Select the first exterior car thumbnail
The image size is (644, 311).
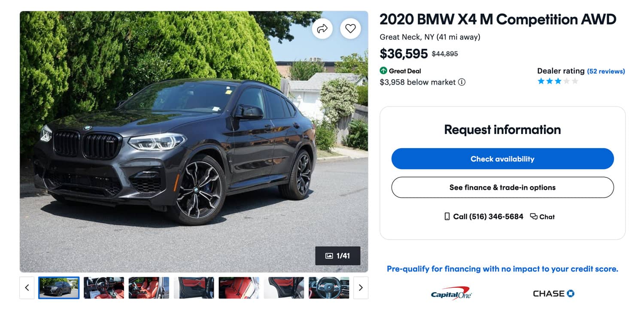[59, 288]
